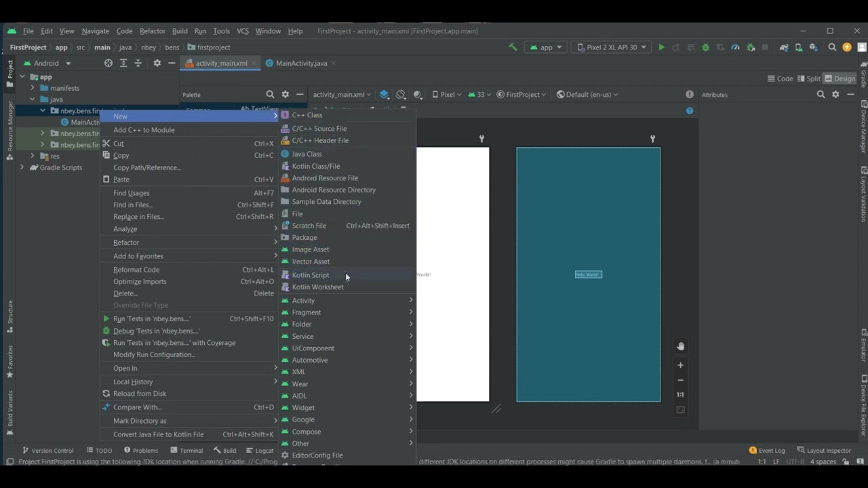Click the Orientation for Preview icon
The height and width of the screenshot is (488, 868).
coord(401,95)
